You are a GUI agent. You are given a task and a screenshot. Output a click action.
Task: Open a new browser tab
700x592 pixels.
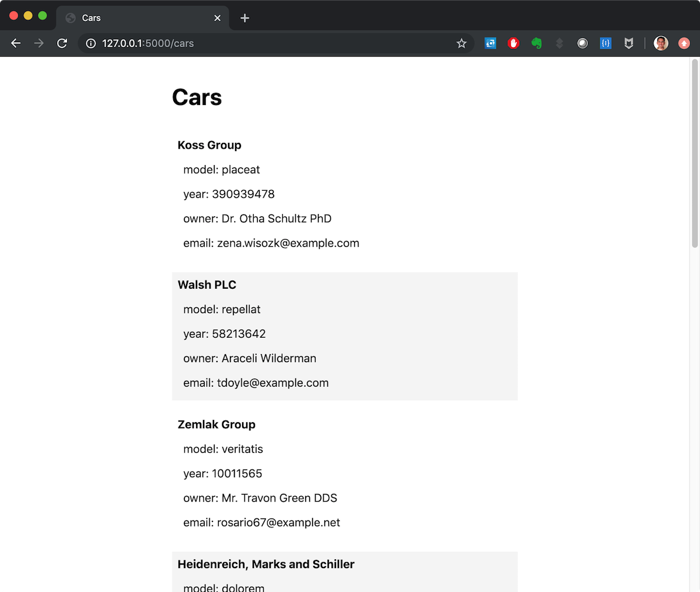click(x=245, y=18)
